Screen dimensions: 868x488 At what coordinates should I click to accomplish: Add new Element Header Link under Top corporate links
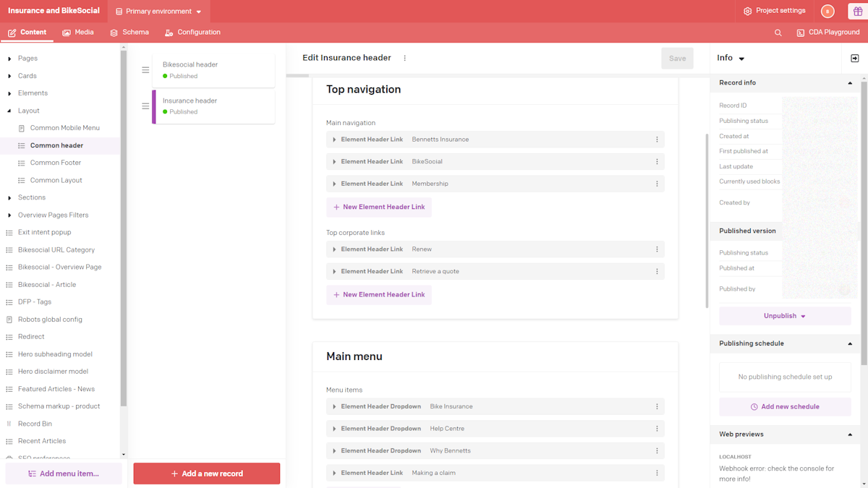pyautogui.click(x=379, y=295)
